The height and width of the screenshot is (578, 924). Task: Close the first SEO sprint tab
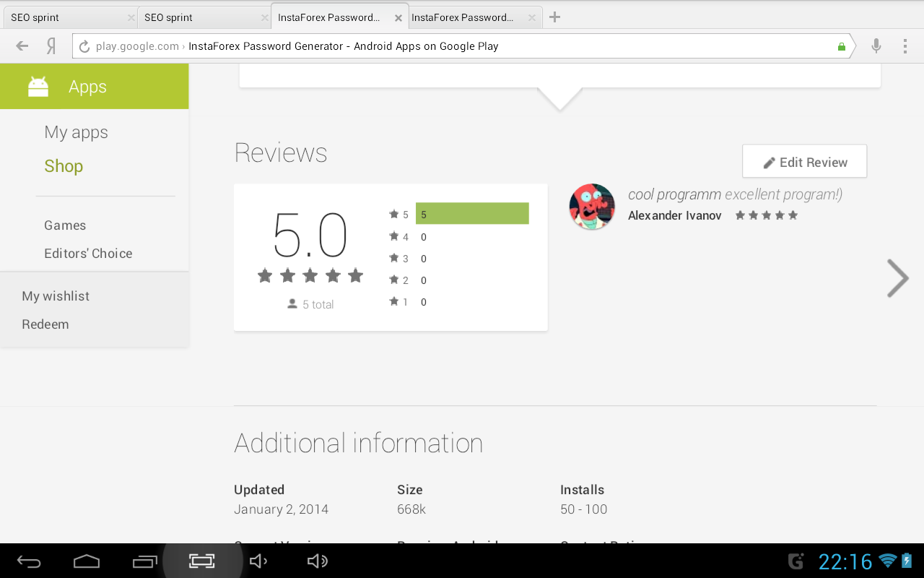pyautogui.click(x=131, y=18)
